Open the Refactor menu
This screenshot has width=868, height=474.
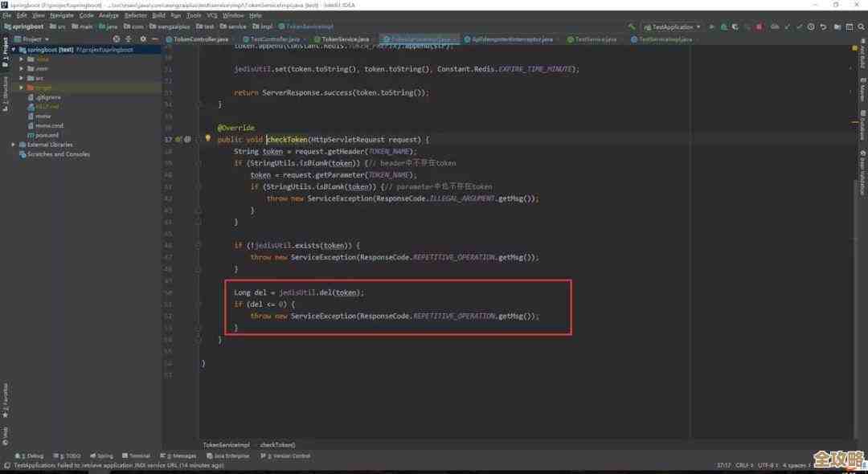(x=136, y=15)
